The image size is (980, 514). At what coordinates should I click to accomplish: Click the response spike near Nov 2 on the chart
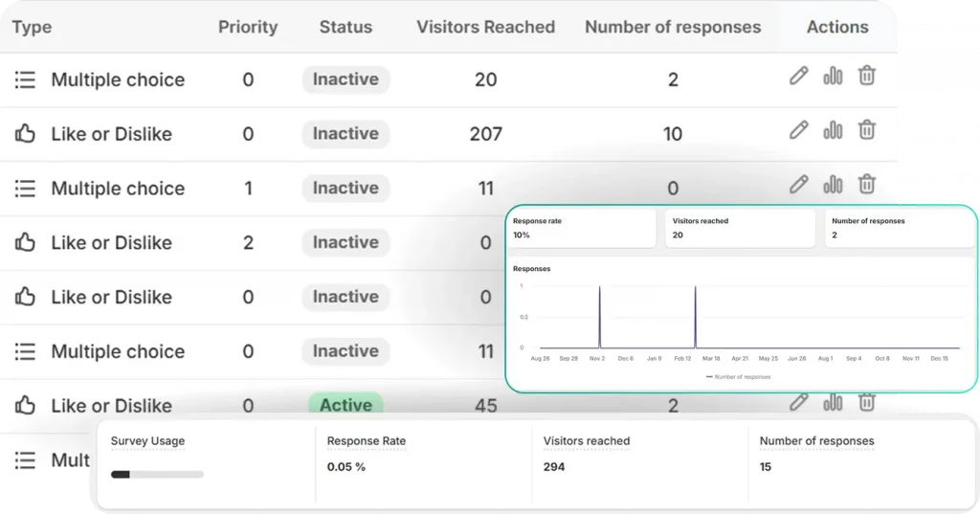click(x=600, y=316)
